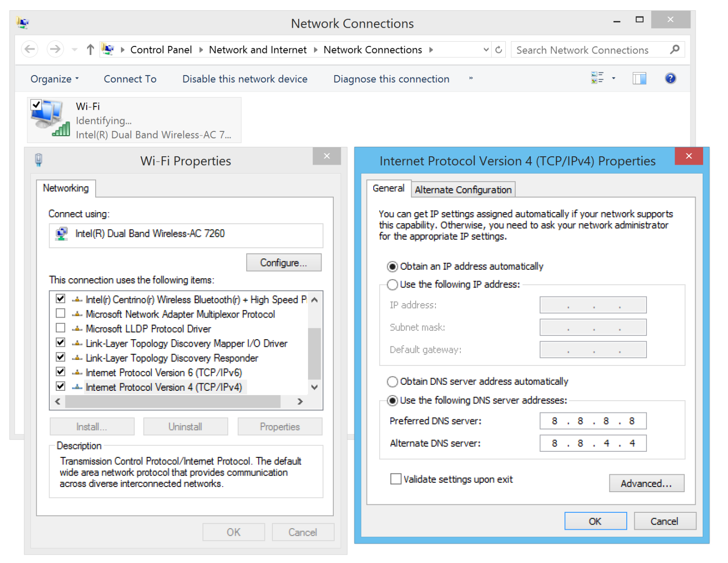Image resolution: width=728 pixels, height=563 pixels.
Task: Select Use the following IP address
Action: pos(392,284)
